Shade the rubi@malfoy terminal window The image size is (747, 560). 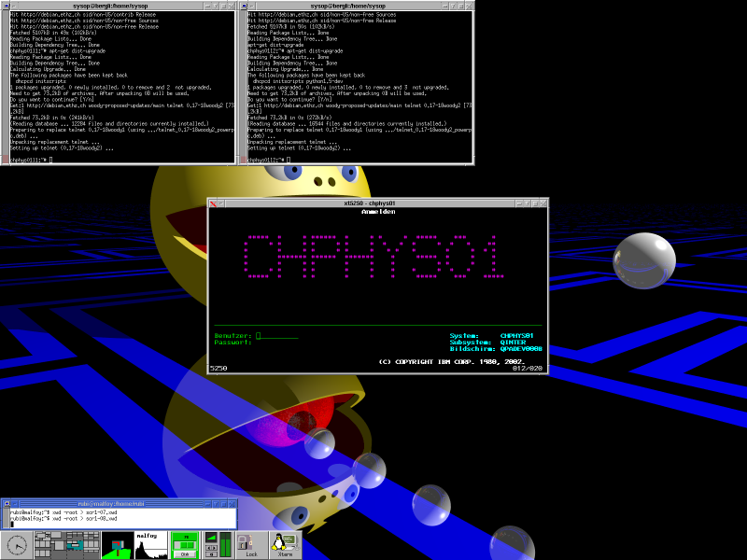coord(216,504)
